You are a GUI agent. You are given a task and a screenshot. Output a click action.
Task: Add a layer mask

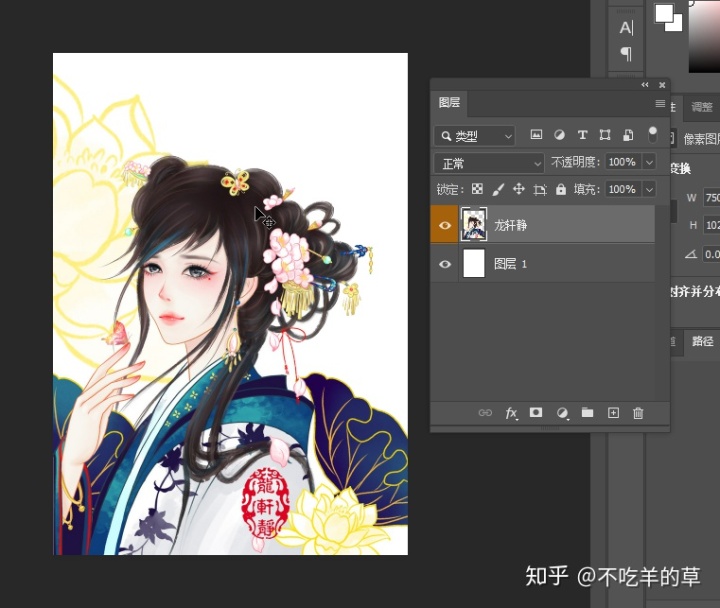click(x=536, y=412)
